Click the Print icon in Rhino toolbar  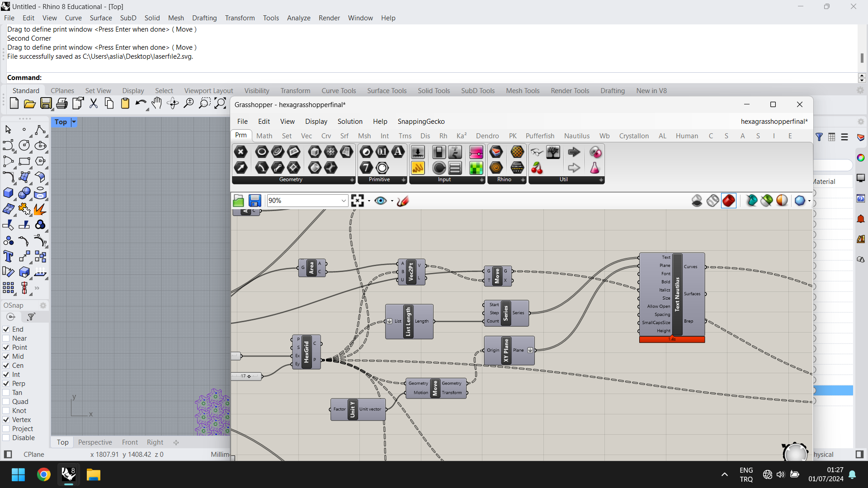point(62,103)
